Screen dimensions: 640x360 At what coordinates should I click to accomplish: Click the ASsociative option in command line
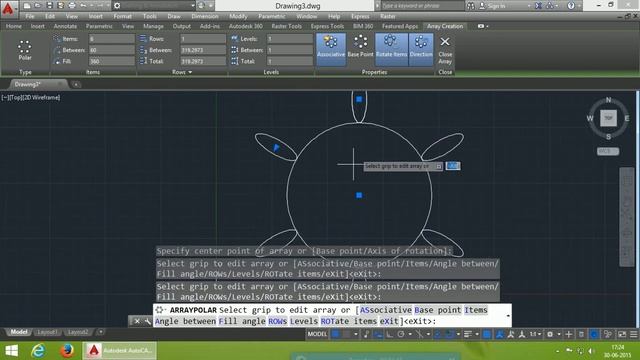(x=386, y=310)
